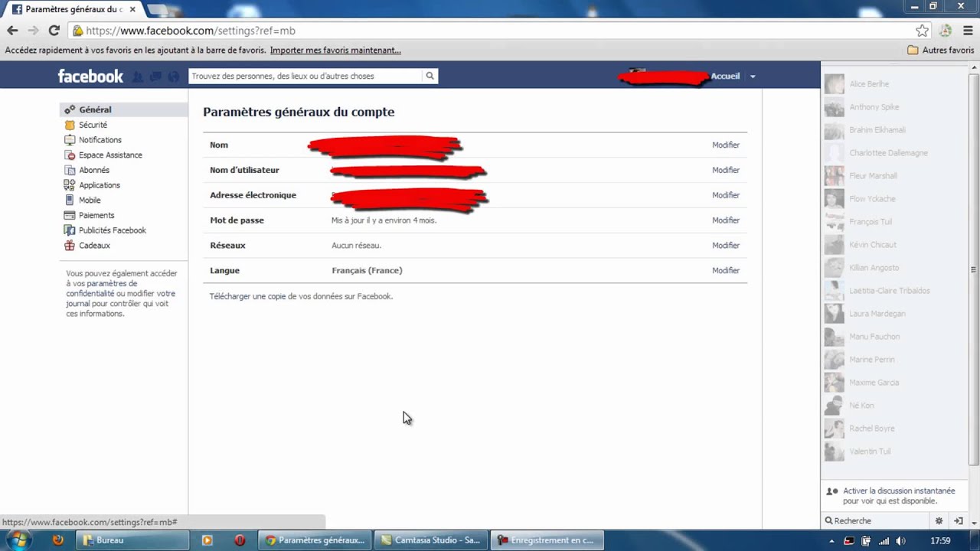Open friend requests icon in Facebook header

click(138, 77)
